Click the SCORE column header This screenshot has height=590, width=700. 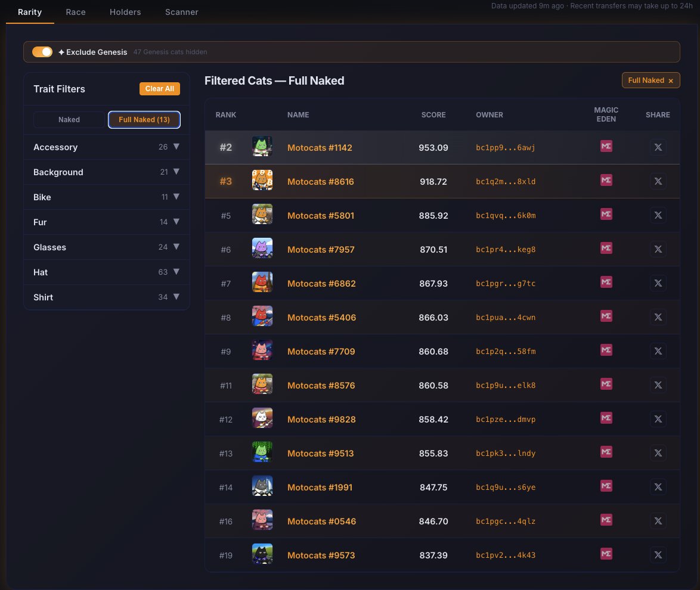pyautogui.click(x=433, y=114)
